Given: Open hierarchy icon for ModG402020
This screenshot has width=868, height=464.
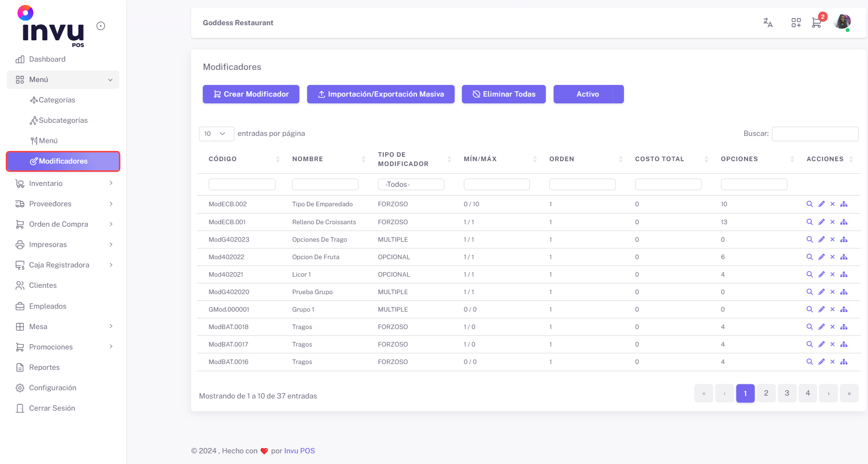Looking at the screenshot, I should 844,292.
